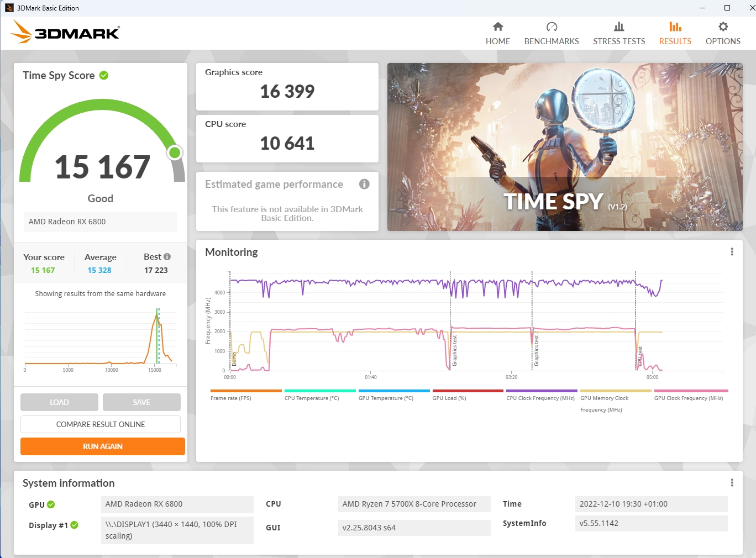Click score gauge indicator knob

point(175,152)
